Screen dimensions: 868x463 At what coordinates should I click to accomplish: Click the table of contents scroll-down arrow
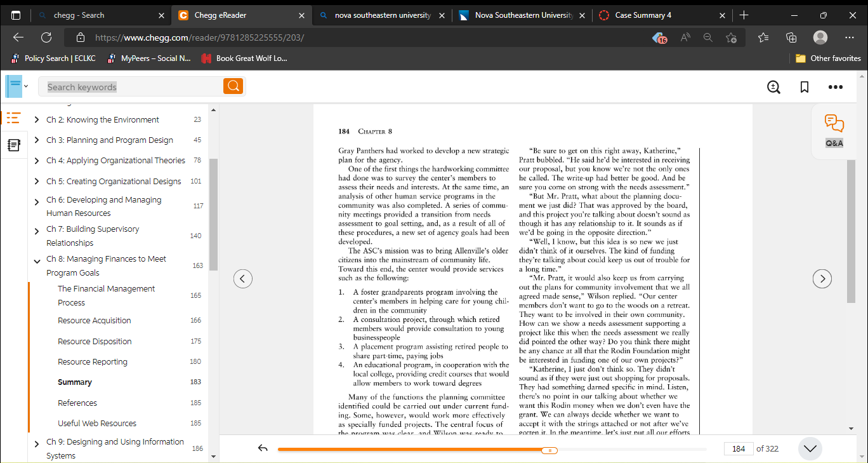pyautogui.click(x=213, y=455)
